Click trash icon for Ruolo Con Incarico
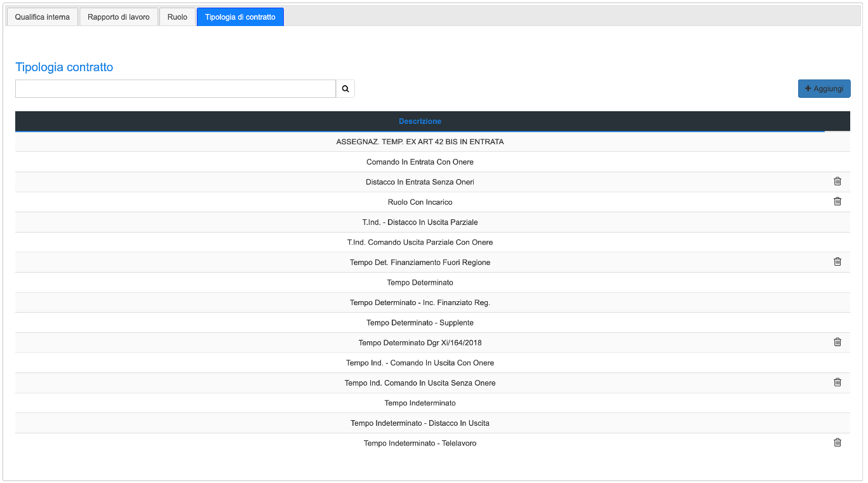 pos(837,201)
